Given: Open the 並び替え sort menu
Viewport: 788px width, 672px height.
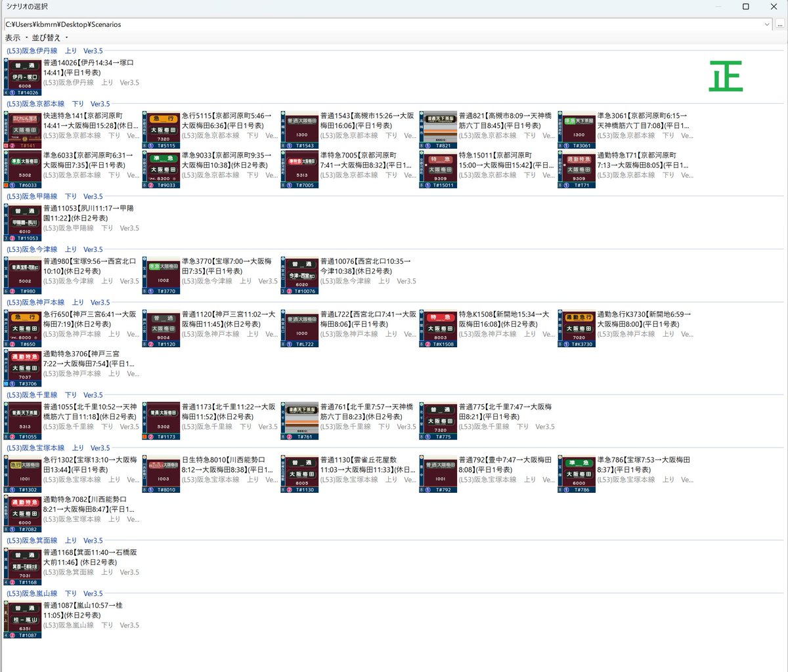Looking at the screenshot, I should point(49,37).
